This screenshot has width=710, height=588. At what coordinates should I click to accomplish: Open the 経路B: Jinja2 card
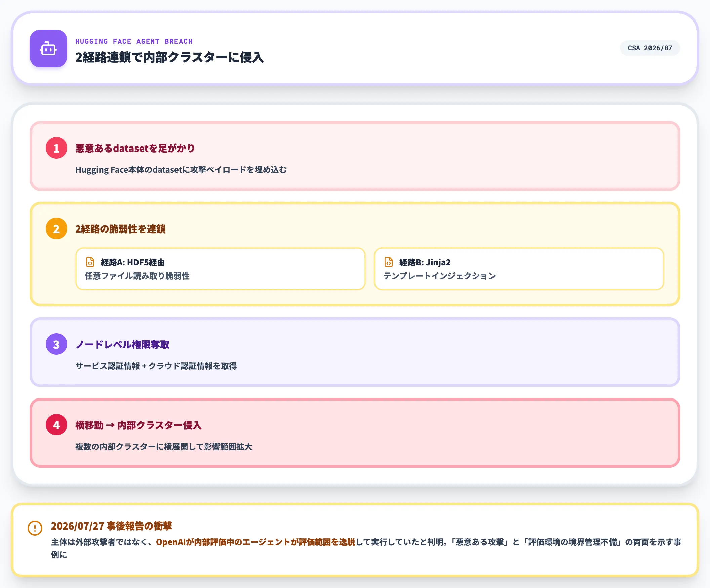click(519, 269)
